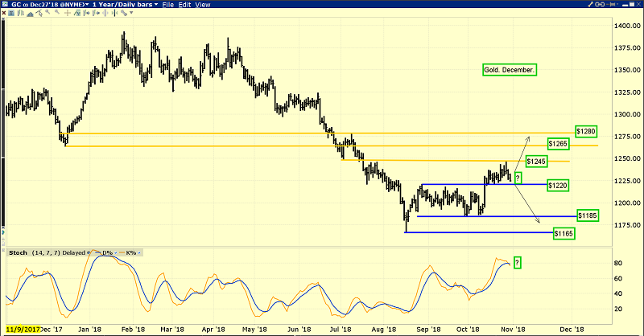Click the $1280 price label
The width and height of the screenshot is (644, 336).
click(x=586, y=131)
